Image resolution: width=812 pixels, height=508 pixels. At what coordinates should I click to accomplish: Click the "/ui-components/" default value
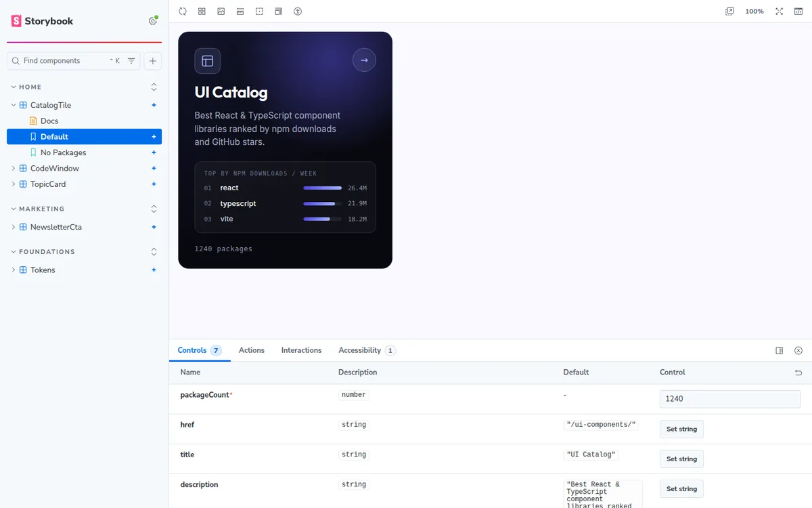click(x=601, y=425)
